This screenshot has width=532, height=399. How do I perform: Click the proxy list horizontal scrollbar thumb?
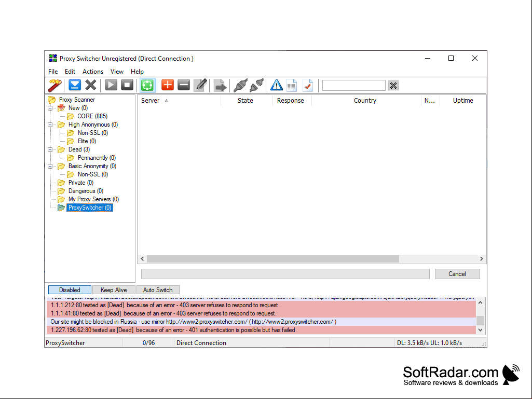point(273,259)
